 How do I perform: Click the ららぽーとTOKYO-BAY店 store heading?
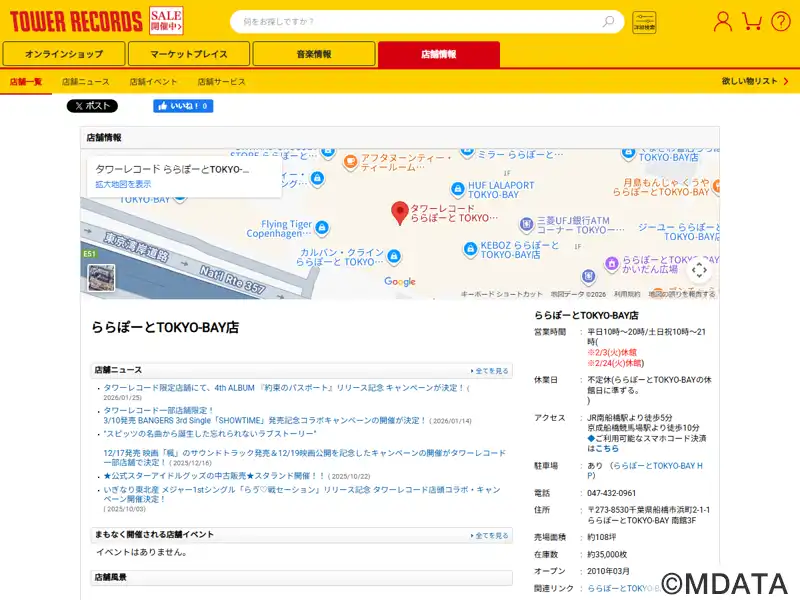click(x=165, y=328)
